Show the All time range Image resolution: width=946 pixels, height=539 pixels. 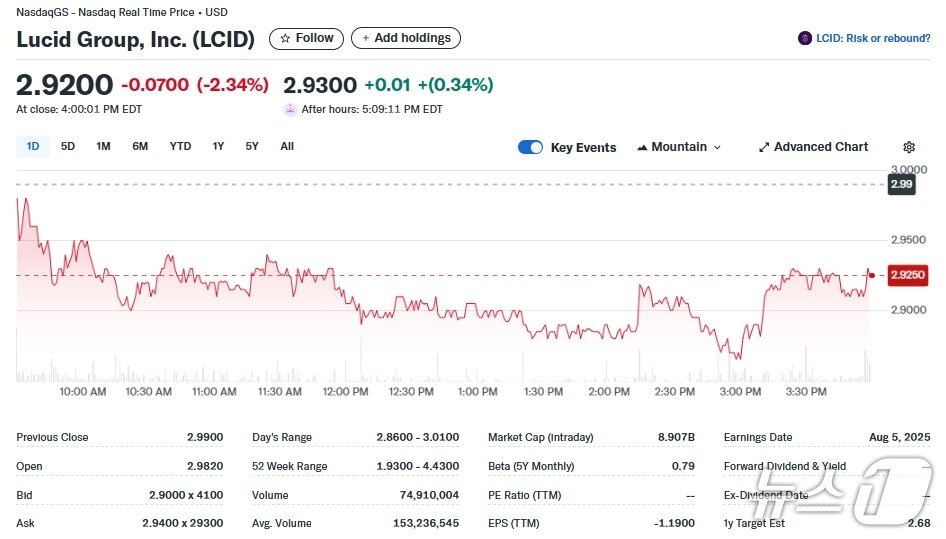point(287,146)
